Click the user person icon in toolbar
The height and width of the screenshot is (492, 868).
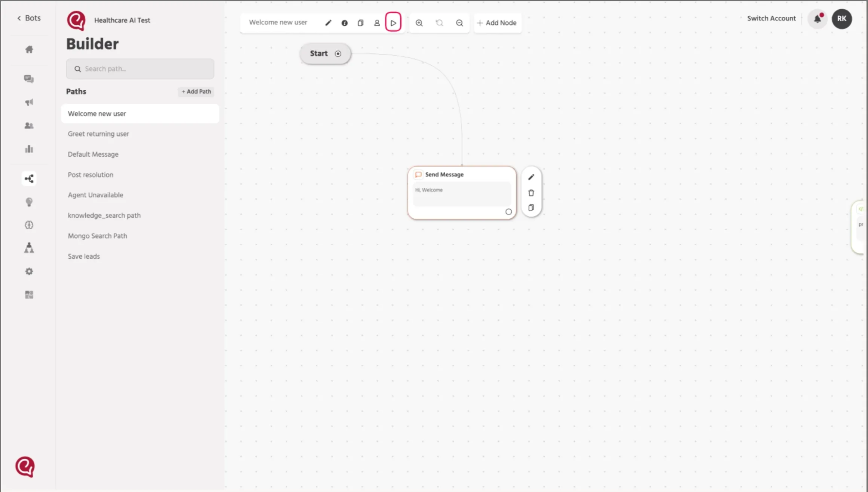[377, 23]
